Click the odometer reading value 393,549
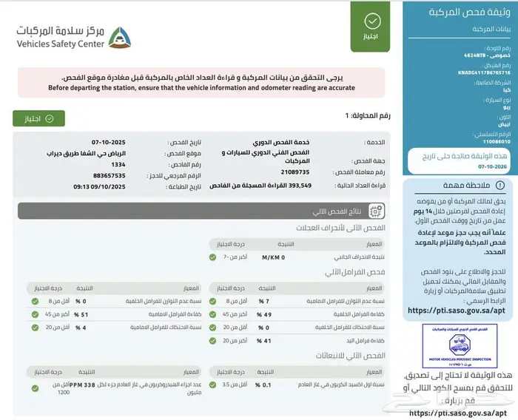 (x=290, y=185)
